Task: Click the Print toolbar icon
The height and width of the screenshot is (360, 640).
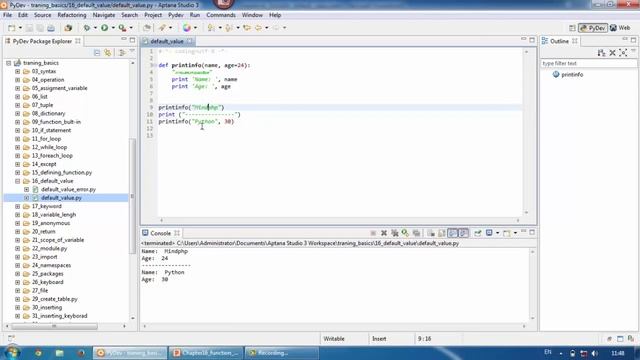Action: [51, 28]
